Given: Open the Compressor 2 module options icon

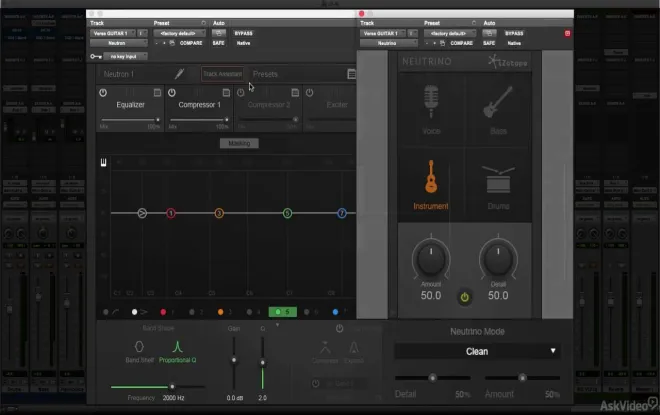Looking at the screenshot, I should point(295,93).
